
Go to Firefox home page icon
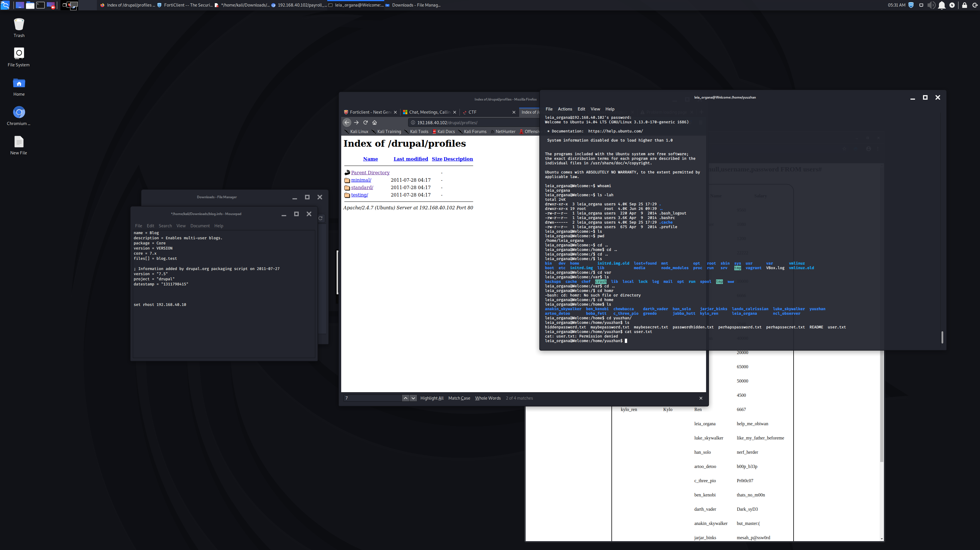375,122
